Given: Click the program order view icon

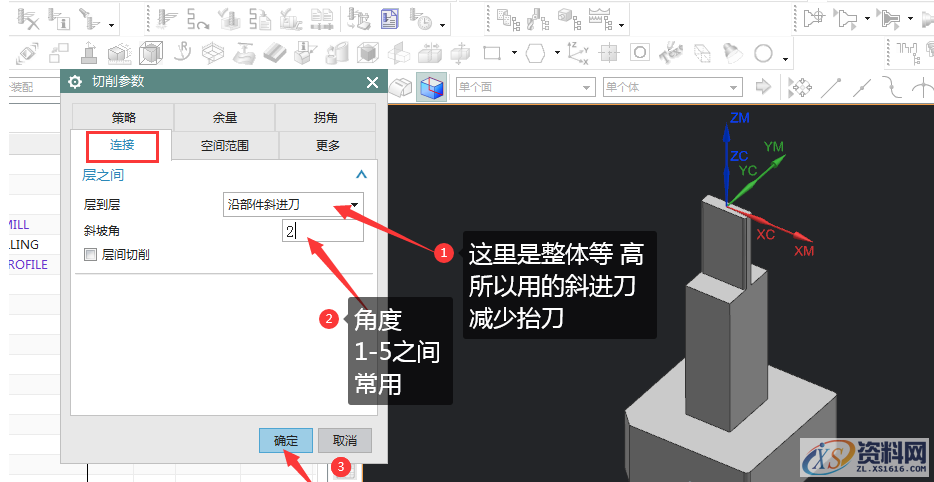Looking at the screenshot, I should pyautogui.click(x=508, y=20).
